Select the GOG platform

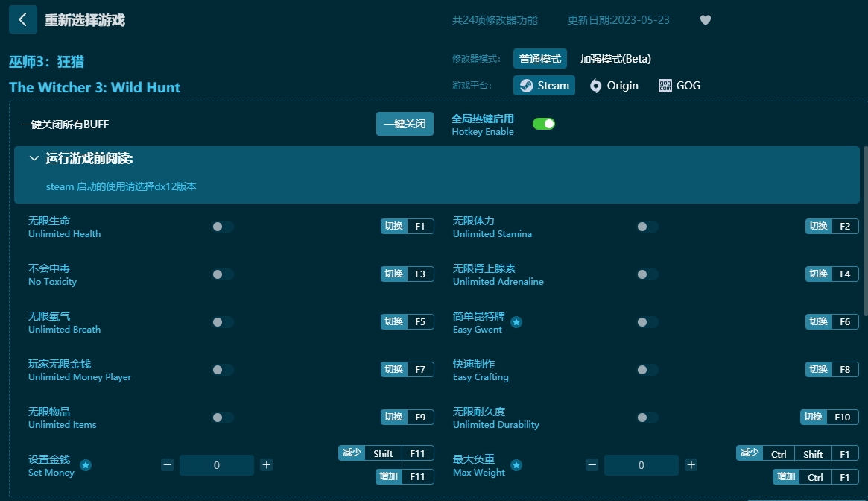(679, 85)
